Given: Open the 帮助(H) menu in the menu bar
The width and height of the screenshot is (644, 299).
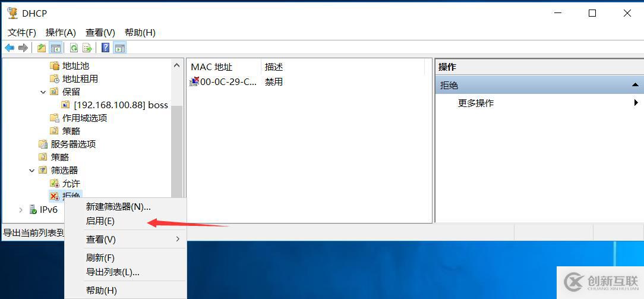Looking at the screenshot, I should coord(140,33).
